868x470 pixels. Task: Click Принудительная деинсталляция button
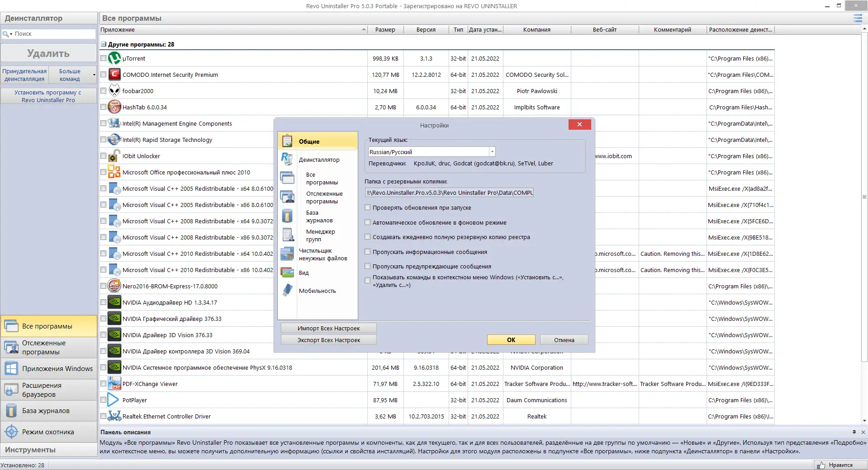pos(24,75)
